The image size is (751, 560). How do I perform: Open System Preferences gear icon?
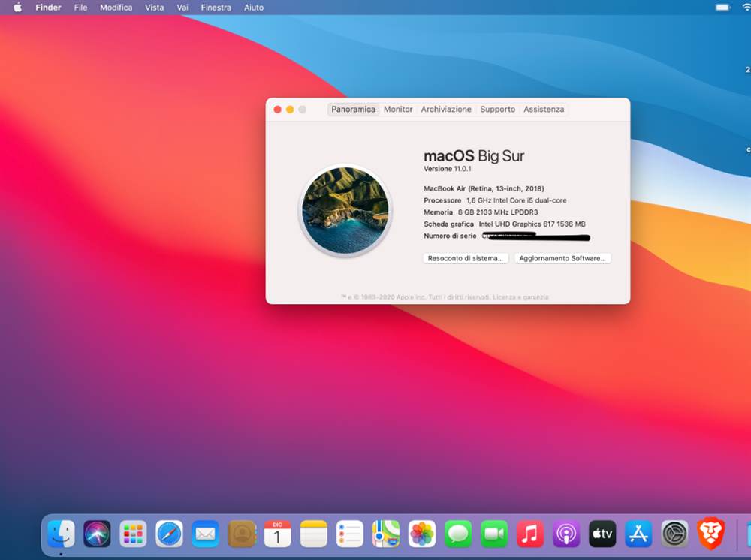[675, 534]
